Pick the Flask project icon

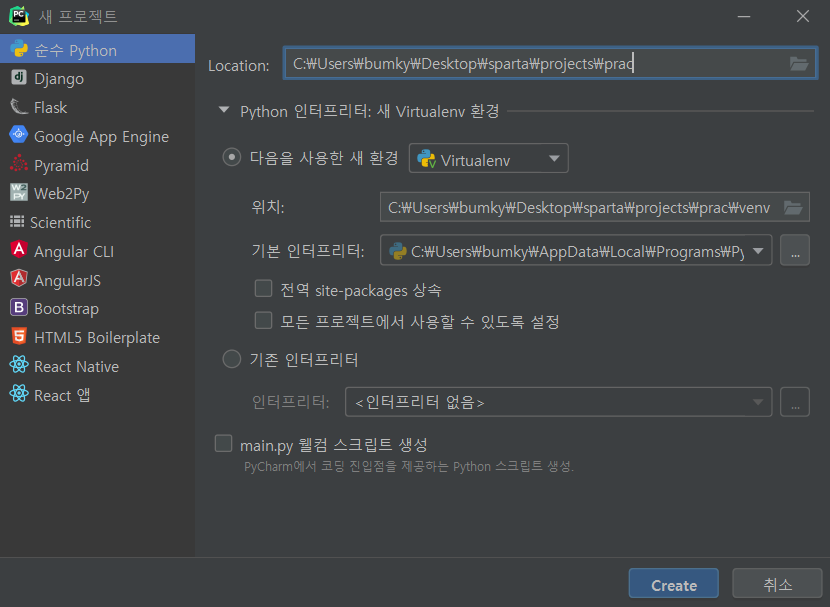(x=19, y=106)
